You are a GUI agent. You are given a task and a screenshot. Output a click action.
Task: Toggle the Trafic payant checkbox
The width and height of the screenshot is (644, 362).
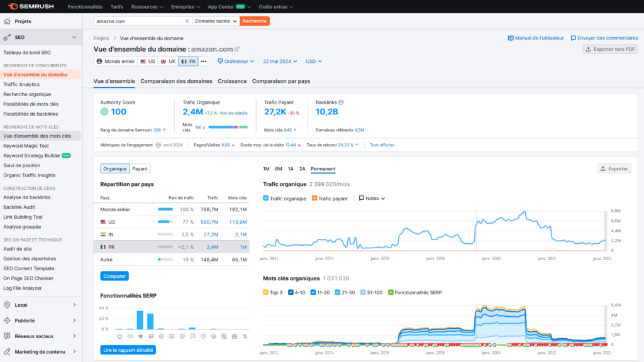pos(314,198)
